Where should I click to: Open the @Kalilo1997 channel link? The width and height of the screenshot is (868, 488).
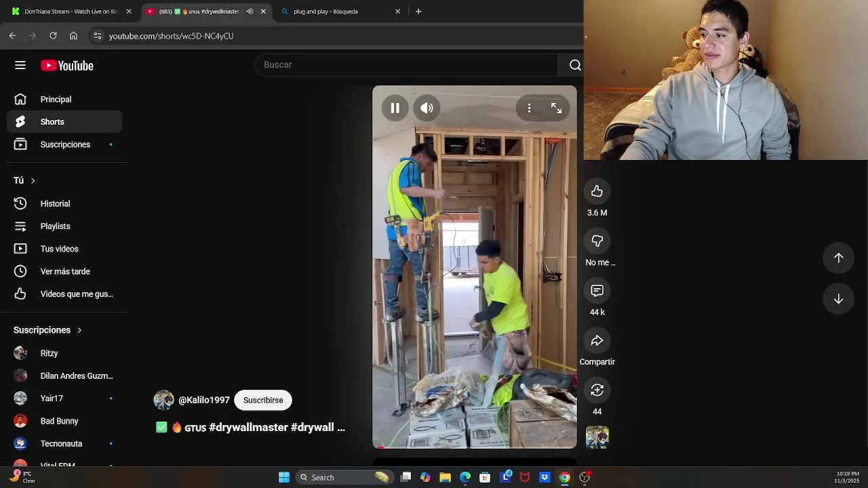pos(204,400)
